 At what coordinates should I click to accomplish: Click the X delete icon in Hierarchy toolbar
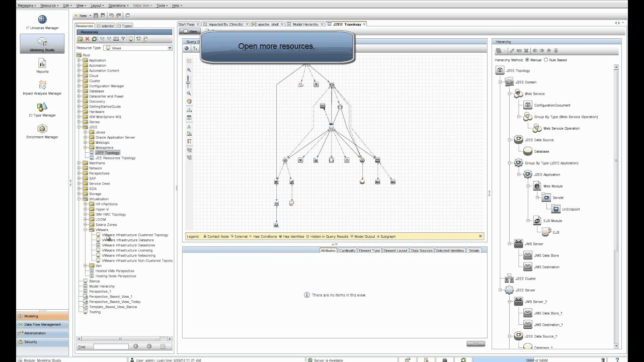coord(526,51)
